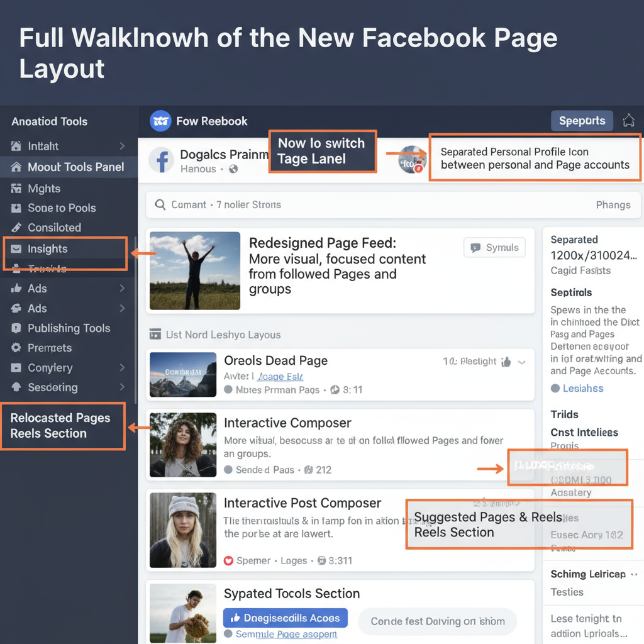The height and width of the screenshot is (644, 644).
Task: Click the Facebook f logo beside Dogalcs Prainm
Action: point(162,160)
